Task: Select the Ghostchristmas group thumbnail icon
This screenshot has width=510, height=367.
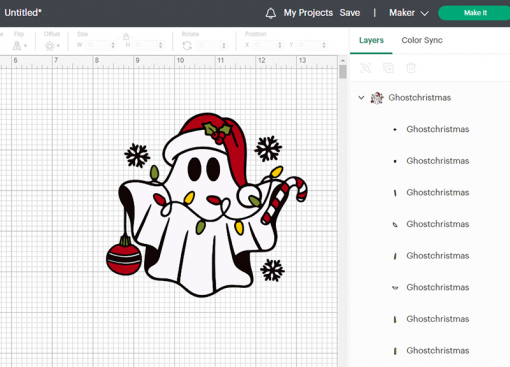Action: pyautogui.click(x=377, y=98)
